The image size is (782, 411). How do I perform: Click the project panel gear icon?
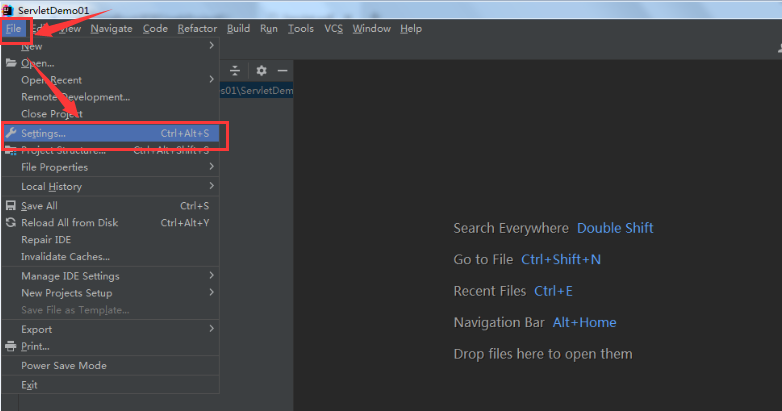point(261,70)
